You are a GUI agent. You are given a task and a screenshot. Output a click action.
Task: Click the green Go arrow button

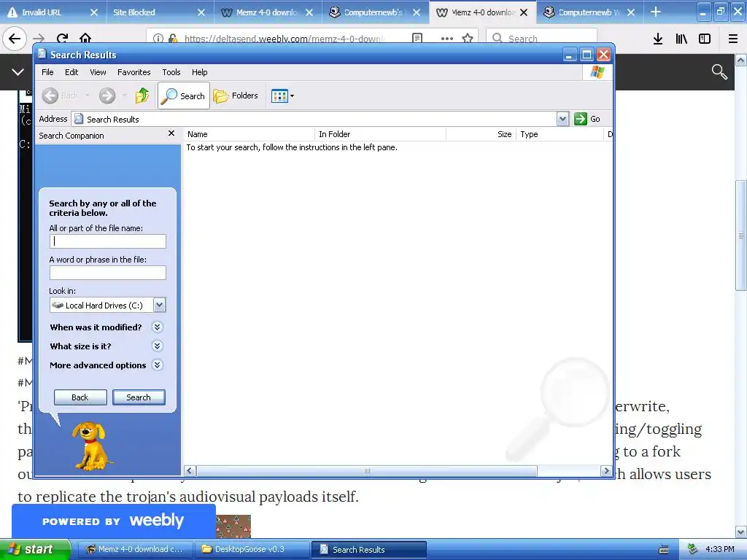[x=580, y=119]
